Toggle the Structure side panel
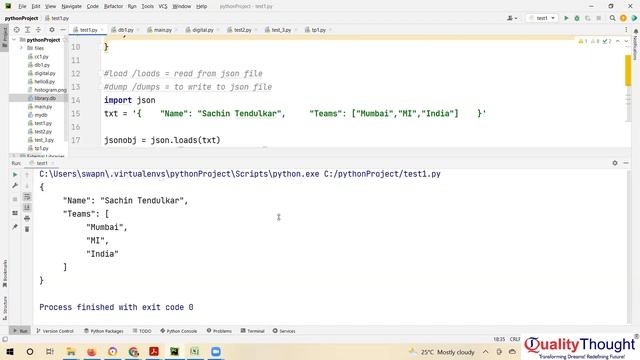The height and width of the screenshot is (360, 640). click(4, 308)
